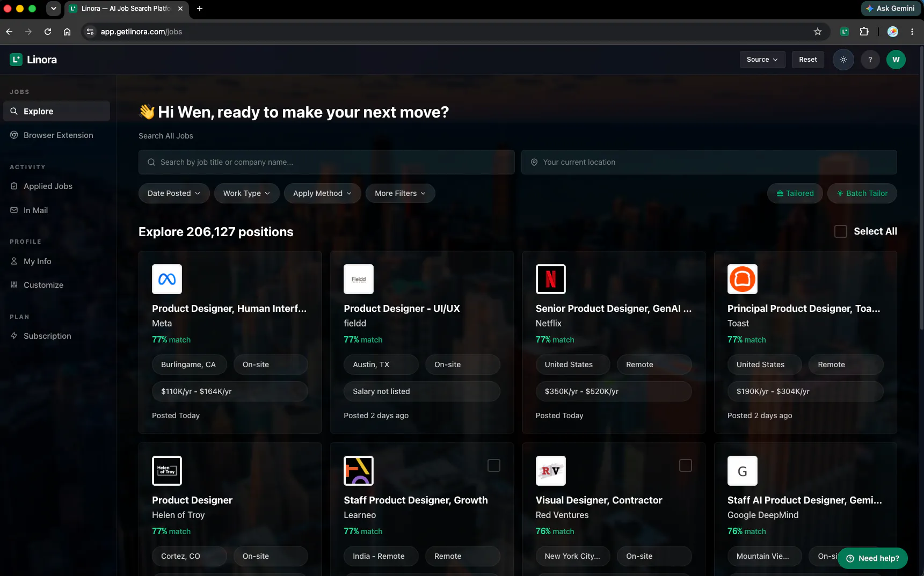Viewport: 924px width, 576px height.
Task: Open the Need help? chat button
Action: pos(873,558)
